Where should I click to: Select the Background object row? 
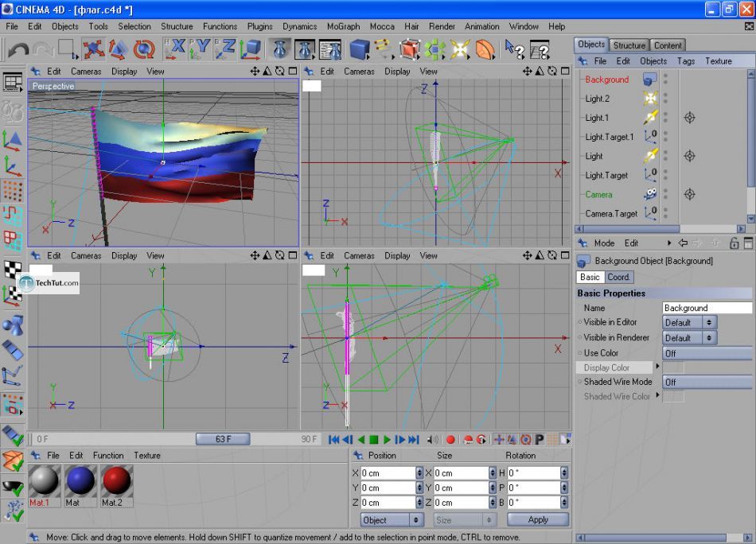607,80
